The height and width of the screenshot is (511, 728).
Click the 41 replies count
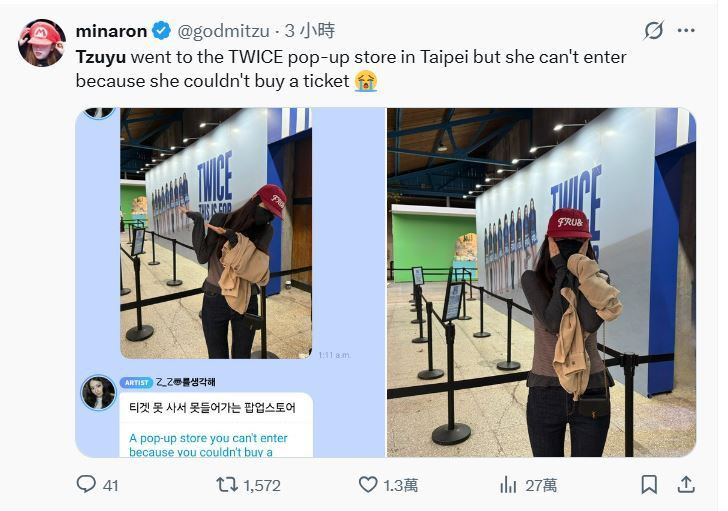click(110, 485)
